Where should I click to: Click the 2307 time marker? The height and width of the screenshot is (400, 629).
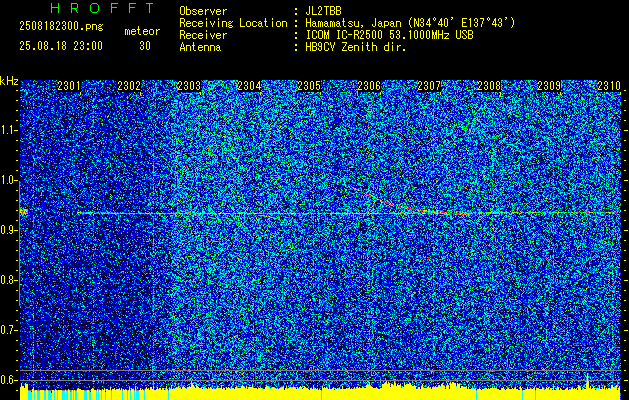[429, 86]
